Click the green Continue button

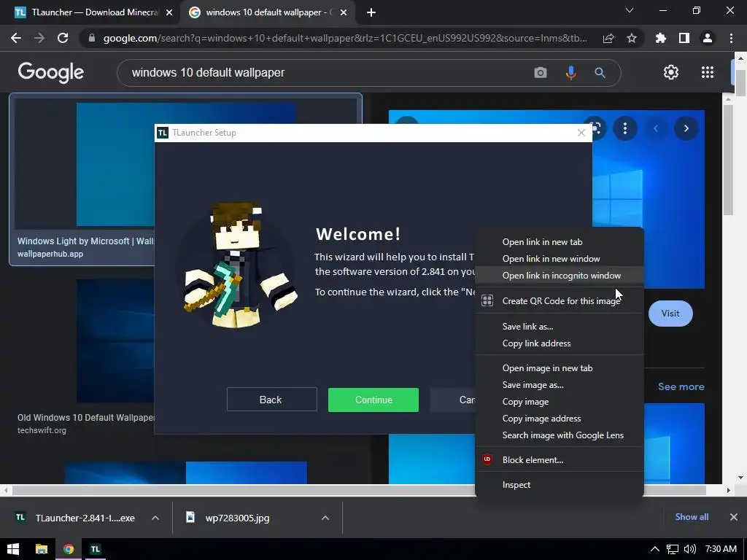pyautogui.click(x=373, y=400)
